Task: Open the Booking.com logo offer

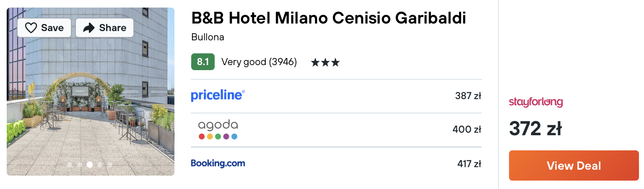Action: tap(218, 163)
